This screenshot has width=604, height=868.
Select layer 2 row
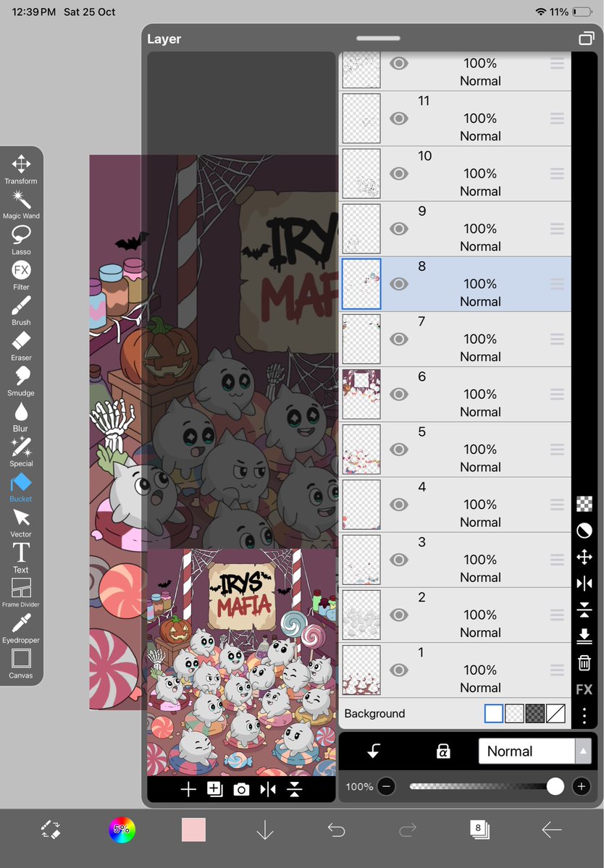(x=455, y=615)
